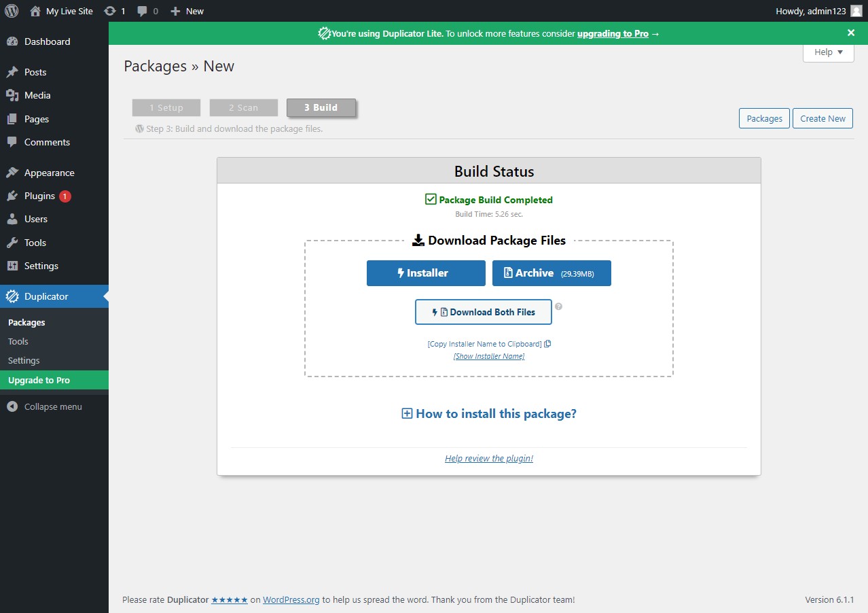Click the admin123 user avatar
This screenshot has height=613, width=868.
[856, 11]
